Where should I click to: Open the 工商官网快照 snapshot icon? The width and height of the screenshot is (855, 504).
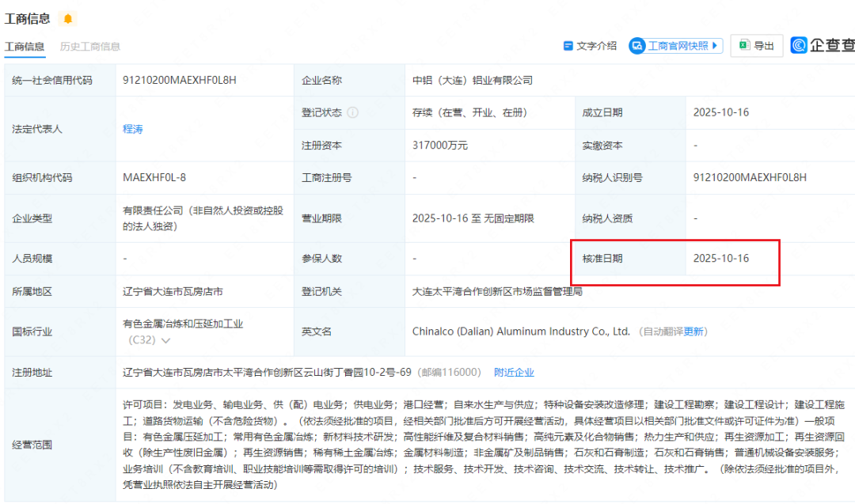point(636,46)
